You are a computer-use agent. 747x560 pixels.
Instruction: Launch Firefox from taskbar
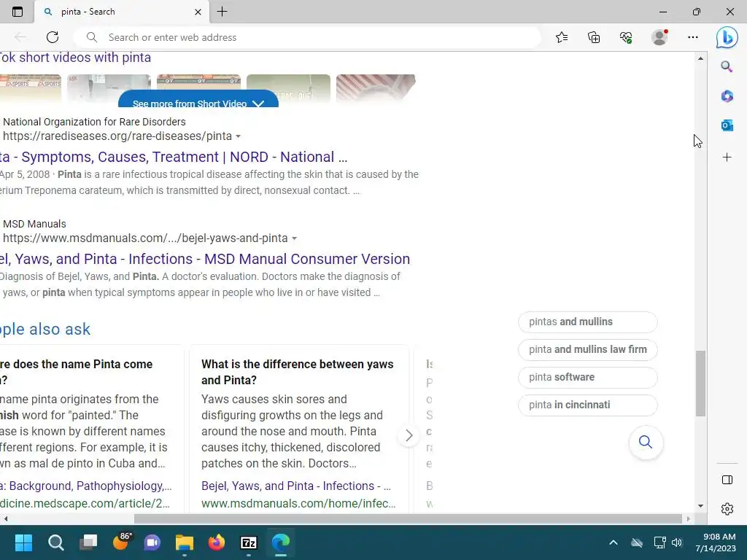pyautogui.click(x=217, y=542)
